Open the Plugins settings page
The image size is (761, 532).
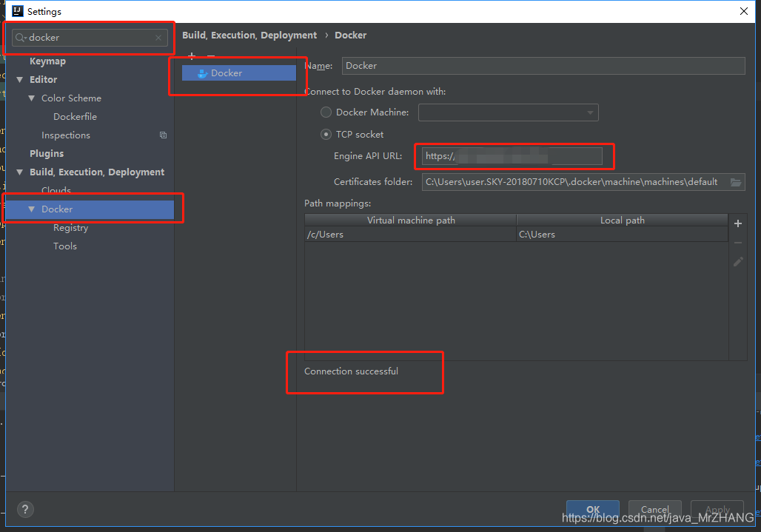[x=47, y=154]
